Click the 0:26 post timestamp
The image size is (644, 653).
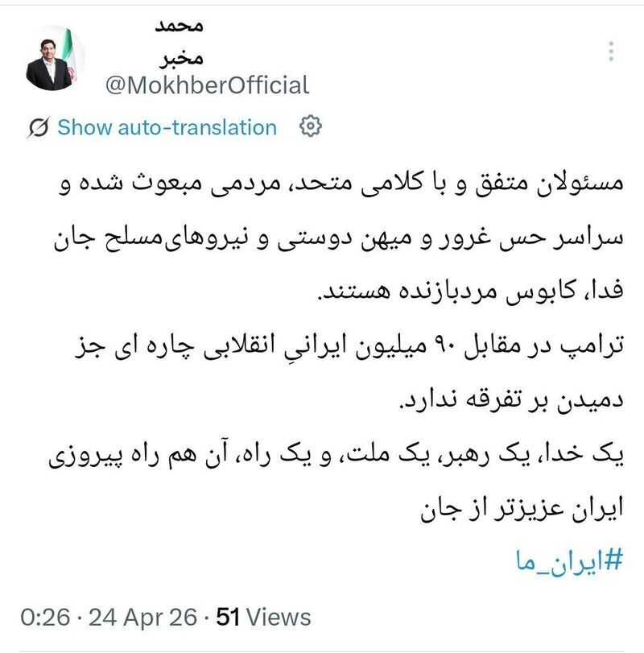tap(45, 617)
